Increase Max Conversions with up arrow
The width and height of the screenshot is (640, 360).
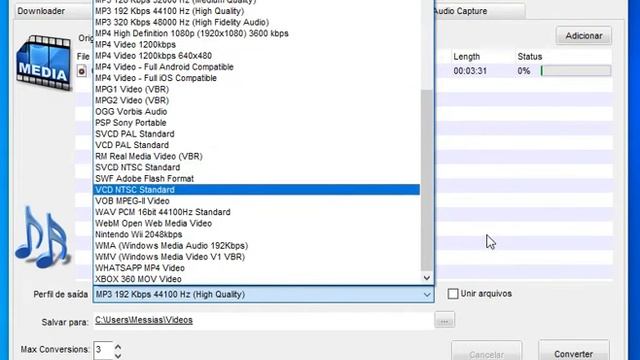(118, 347)
